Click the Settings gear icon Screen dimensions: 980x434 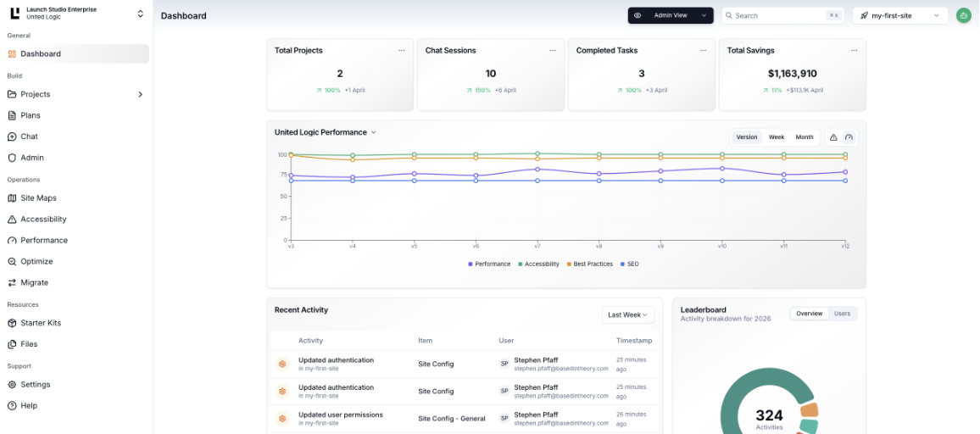(12, 385)
